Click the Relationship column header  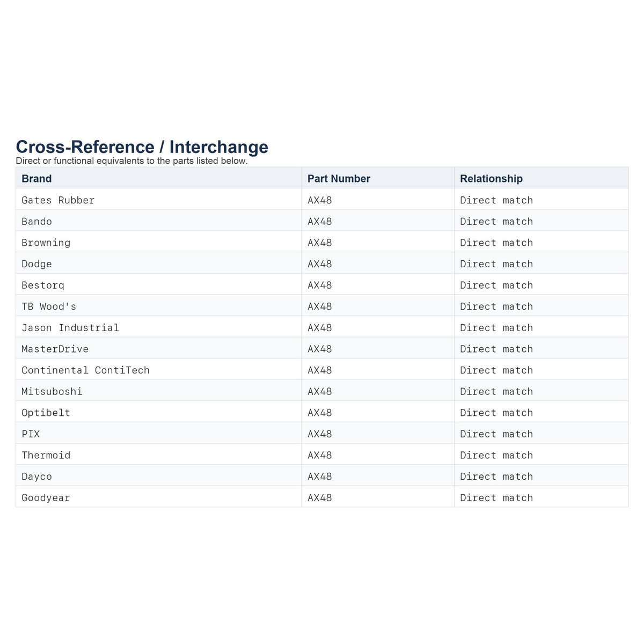[491, 179]
